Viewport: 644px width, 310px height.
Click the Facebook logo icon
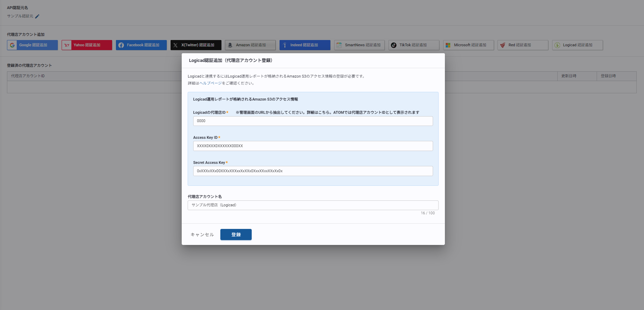coord(121,45)
